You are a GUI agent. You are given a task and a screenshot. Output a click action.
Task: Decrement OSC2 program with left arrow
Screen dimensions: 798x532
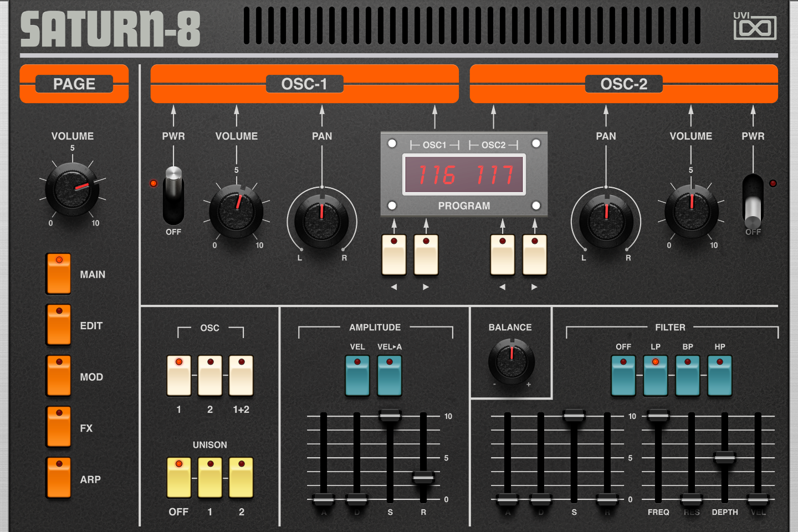(x=502, y=255)
